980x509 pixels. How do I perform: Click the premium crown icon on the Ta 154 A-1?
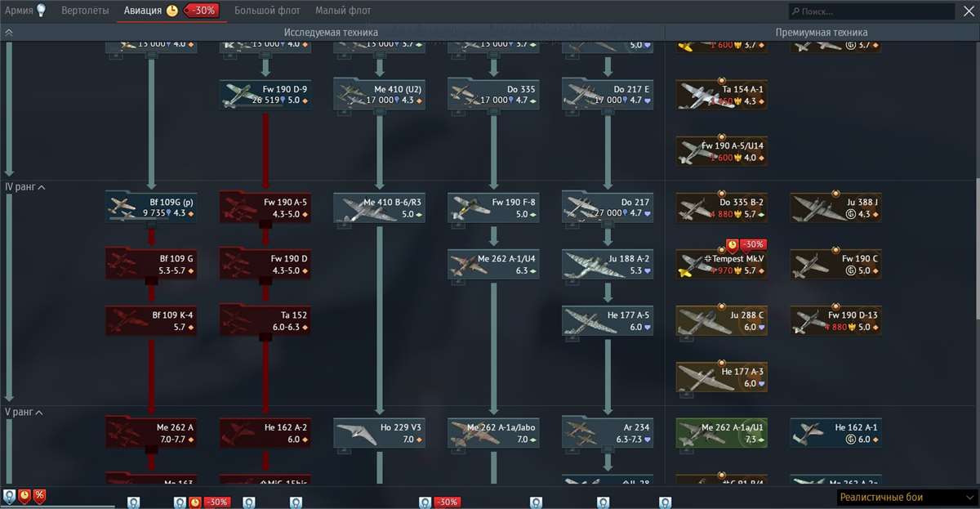pyautogui.click(x=737, y=101)
